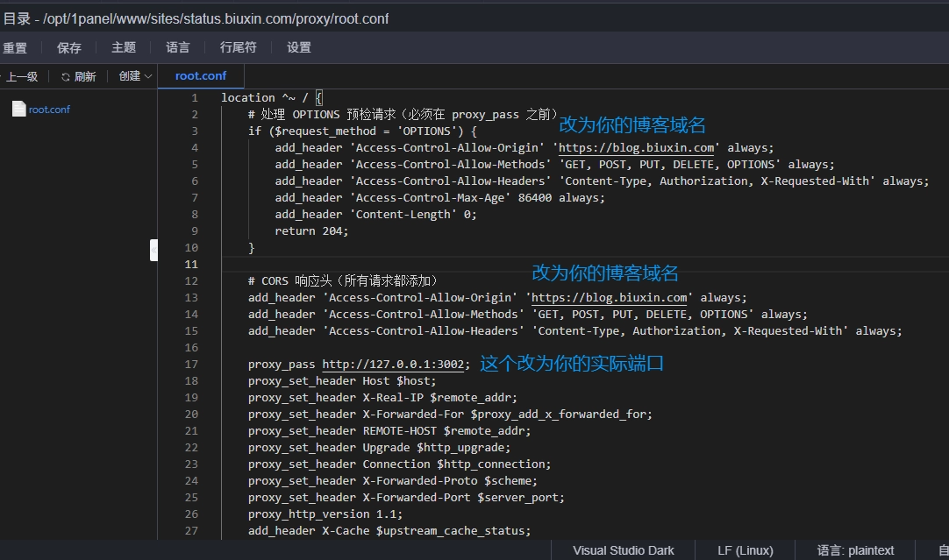Click line number 1 in the gutter
Screen dimensions: 949x560
tap(195, 98)
